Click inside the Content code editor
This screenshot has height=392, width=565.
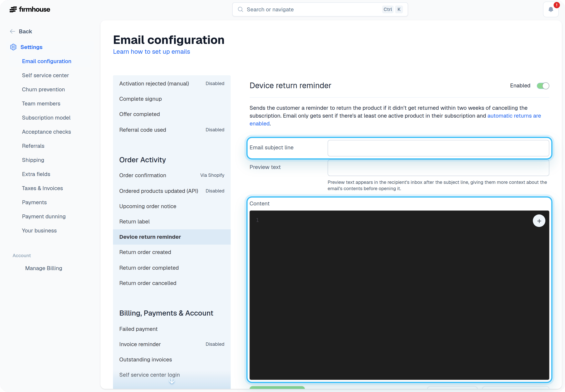[399, 295]
